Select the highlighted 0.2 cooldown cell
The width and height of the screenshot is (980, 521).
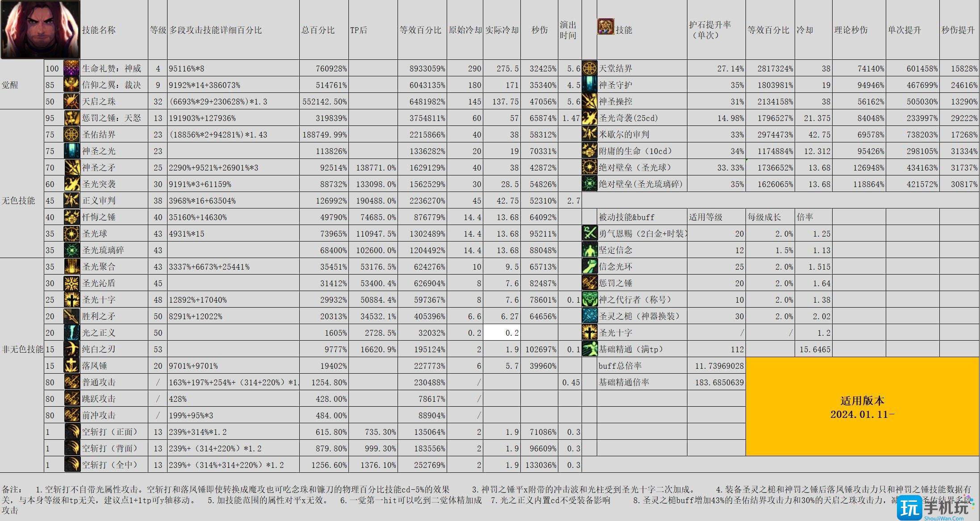pyautogui.click(x=502, y=333)
